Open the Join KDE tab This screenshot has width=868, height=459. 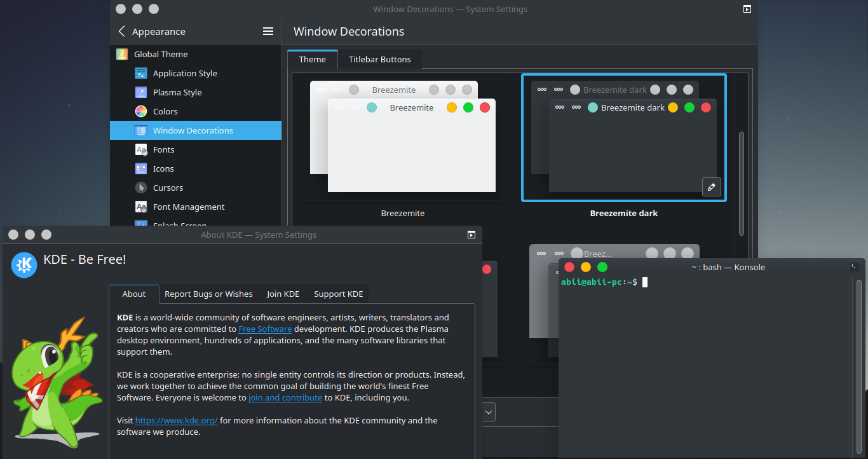(283, 294)
